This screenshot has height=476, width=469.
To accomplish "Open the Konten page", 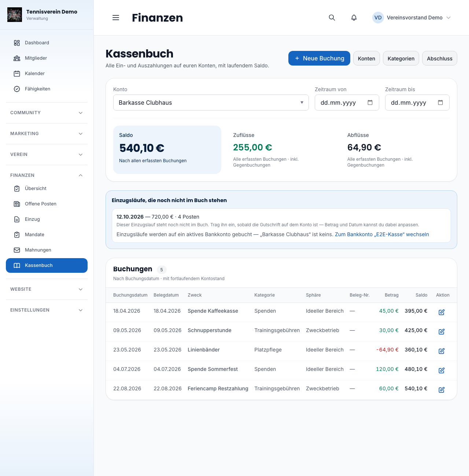I will coord(366,58).
